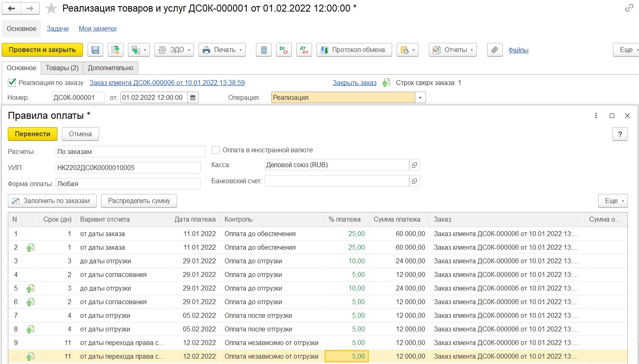
Task: Open the Печать dropdown menu
Action: (222, 50)
